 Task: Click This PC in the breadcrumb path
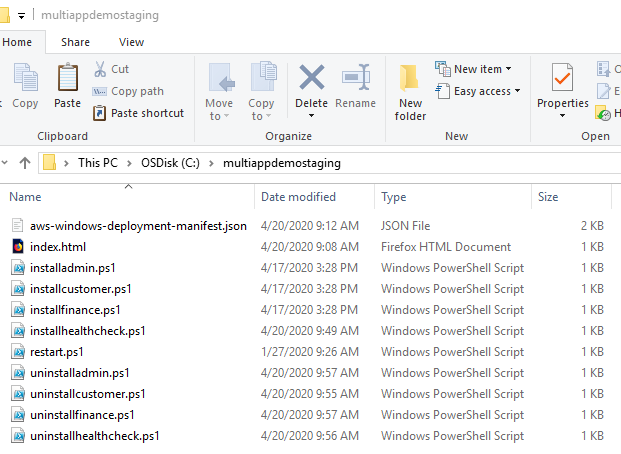97,163
